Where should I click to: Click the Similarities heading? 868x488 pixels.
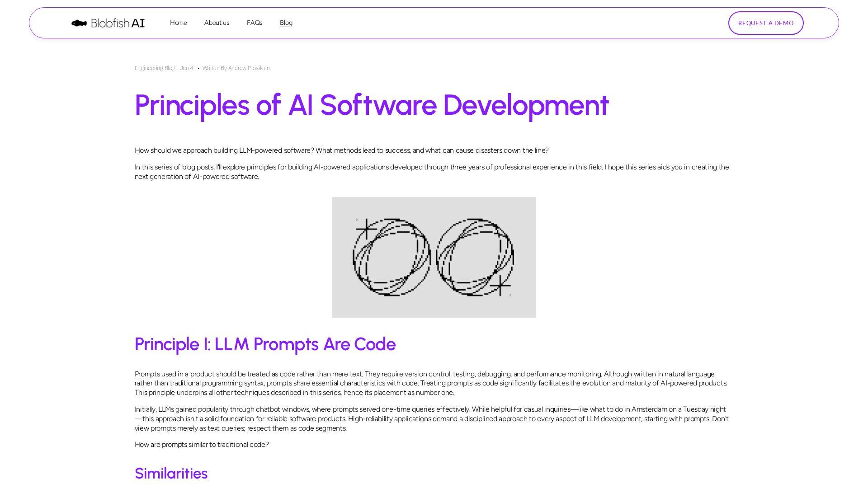171,474
